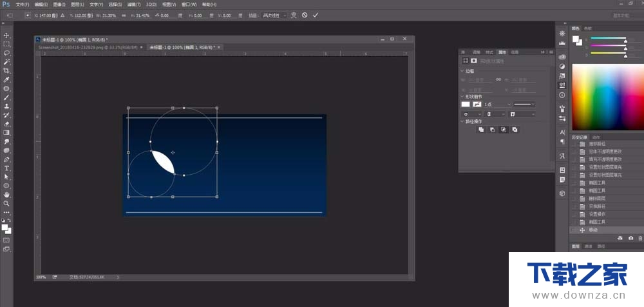Image resolution: width=644 pixels, height=307 pixels.
Task: Select the Ellipse shape tool
Action: click(6, 186)
